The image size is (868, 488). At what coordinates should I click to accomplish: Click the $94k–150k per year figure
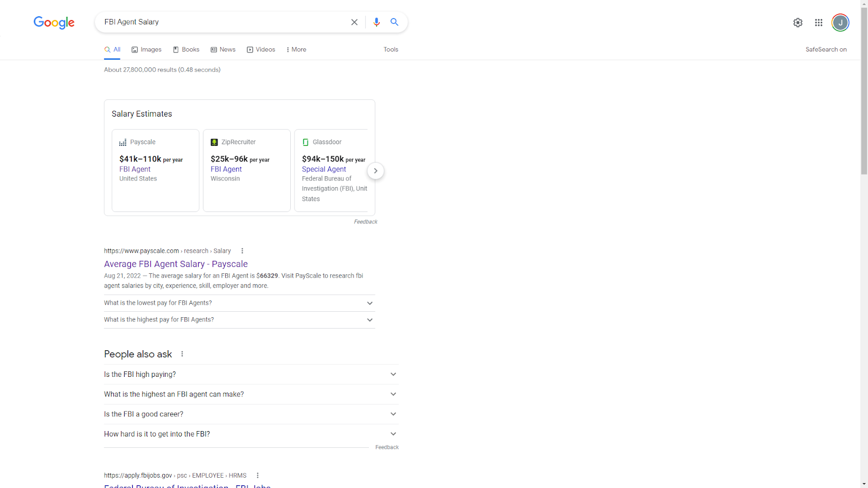coord(334,159)
